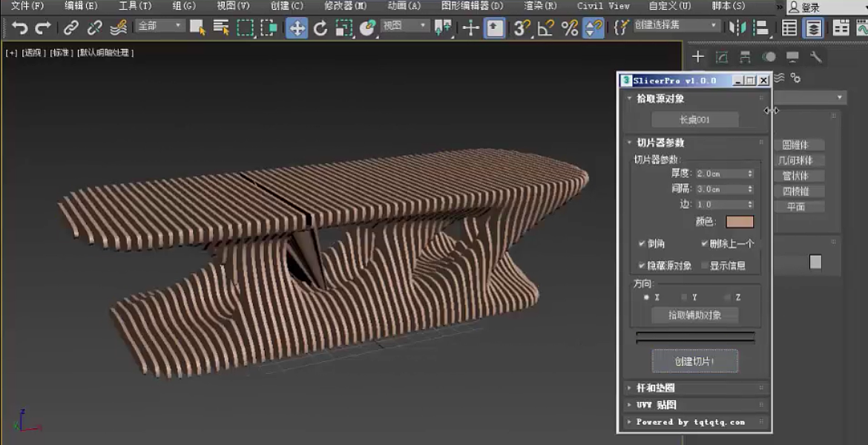Enable the 倒角 checkbox in SlicerPro
Image resolution: width=868 pixels, height=445 pixels.
[642, 243]
